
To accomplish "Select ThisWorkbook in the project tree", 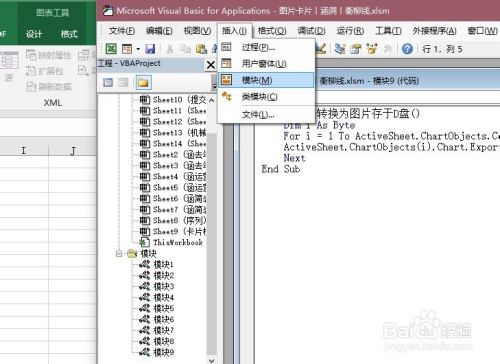I will point(171,242).
